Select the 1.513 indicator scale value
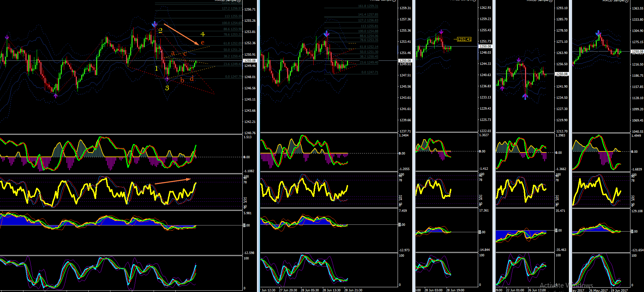Image resolution: width=644 pixels, height=292 pixels. pyautogui.click(x=247, y=137)
